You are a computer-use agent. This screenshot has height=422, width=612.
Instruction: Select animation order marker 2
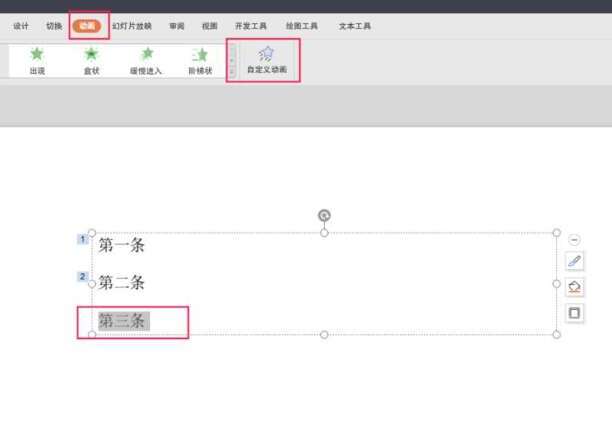coord(82,276)
